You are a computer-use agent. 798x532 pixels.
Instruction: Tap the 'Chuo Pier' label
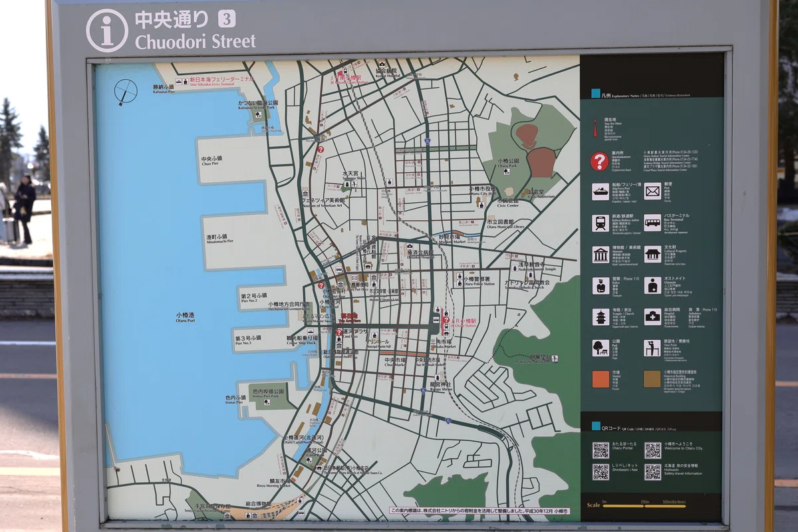(210, 164)
